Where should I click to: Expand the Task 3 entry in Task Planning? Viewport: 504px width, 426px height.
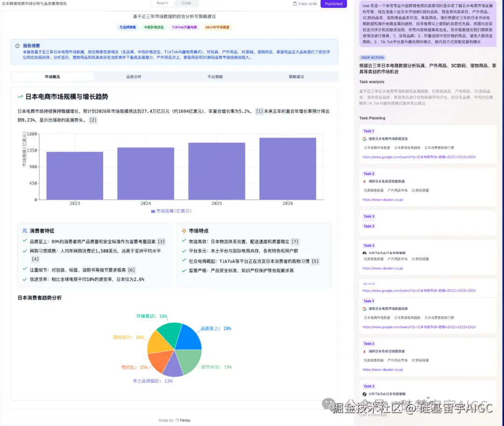(369, 216)
